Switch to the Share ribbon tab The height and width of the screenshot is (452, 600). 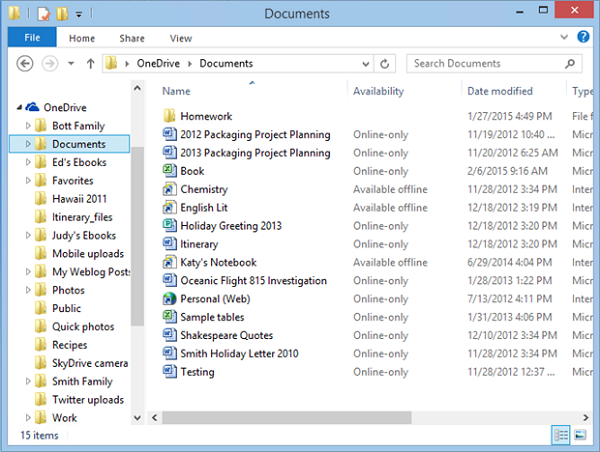click(132, 38)
